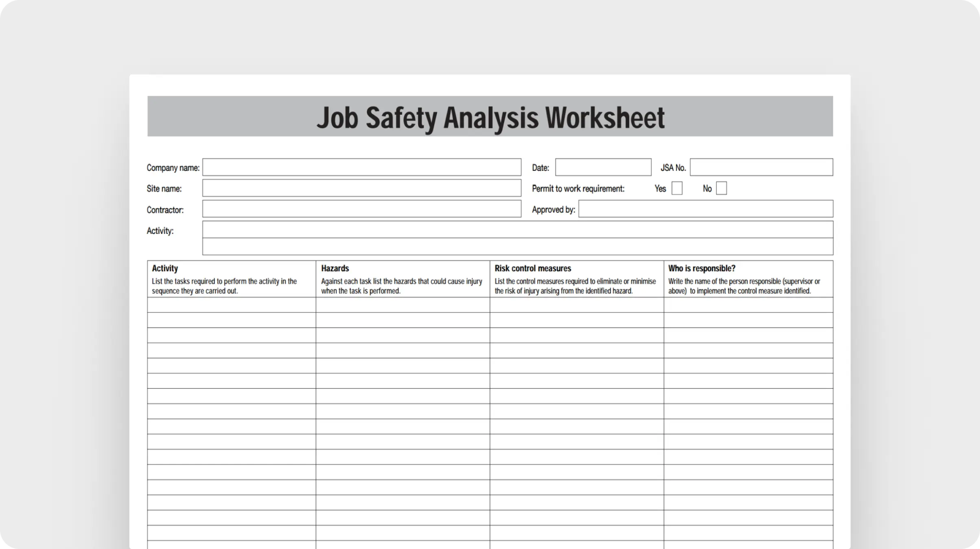
Task: Focus the Contractor input field
Action: pyautogui.click(x=361, y=209)
